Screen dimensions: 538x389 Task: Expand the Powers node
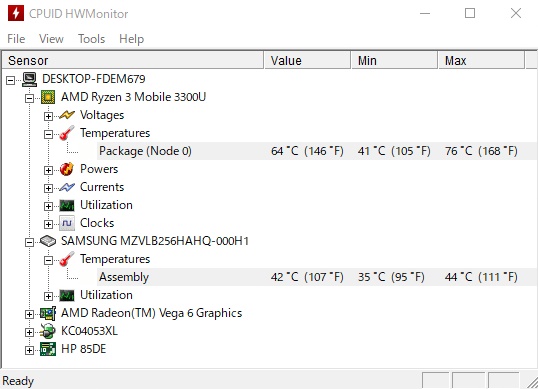point(48,170)
